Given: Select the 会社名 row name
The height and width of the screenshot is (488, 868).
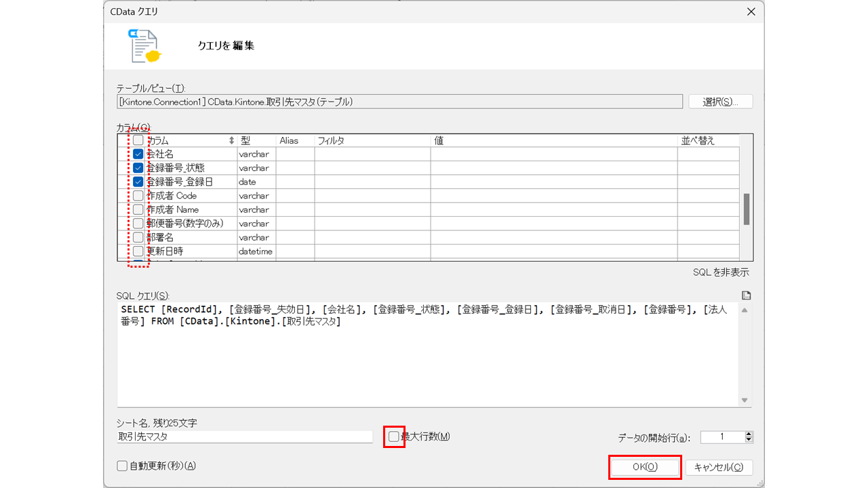Looking at the screenshot, I should click(161, 155).
